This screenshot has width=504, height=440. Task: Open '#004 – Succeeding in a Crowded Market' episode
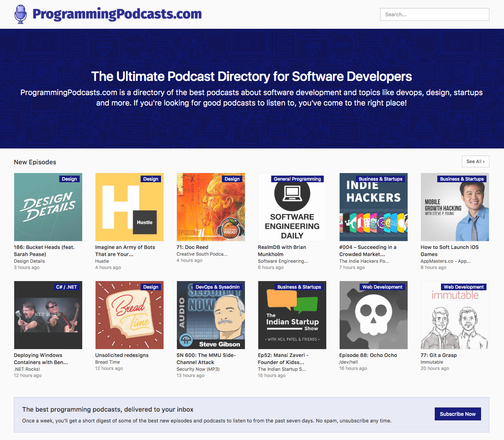click(x=368, y=251)
